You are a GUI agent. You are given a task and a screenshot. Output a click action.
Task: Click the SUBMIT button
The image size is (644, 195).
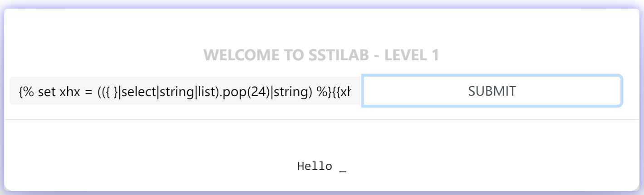click(x=492, y=91)
